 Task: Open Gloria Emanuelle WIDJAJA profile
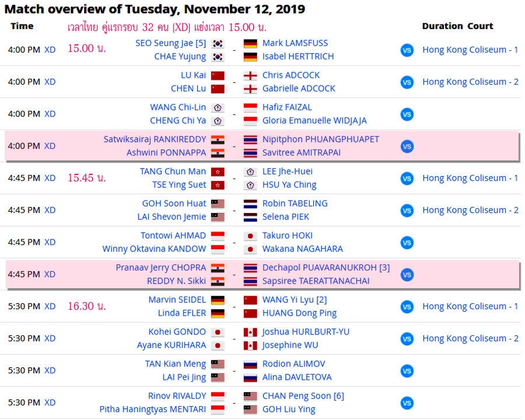(x=314, y=121)
